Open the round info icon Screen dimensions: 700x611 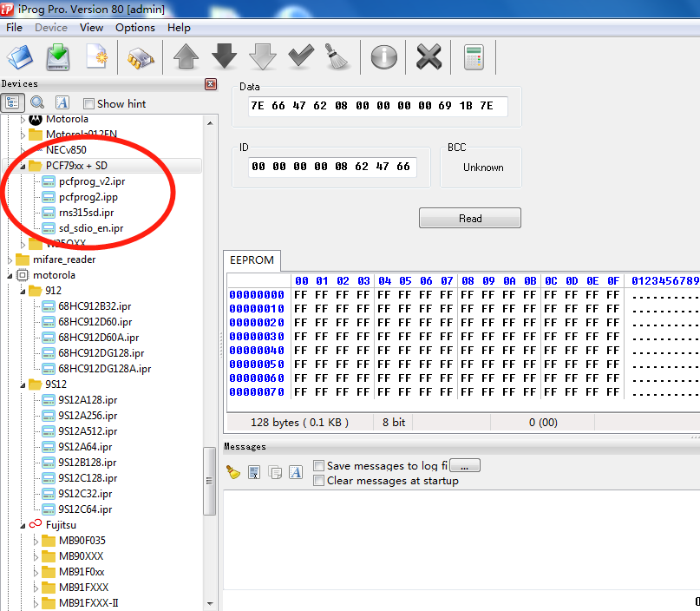click(384, 57)
